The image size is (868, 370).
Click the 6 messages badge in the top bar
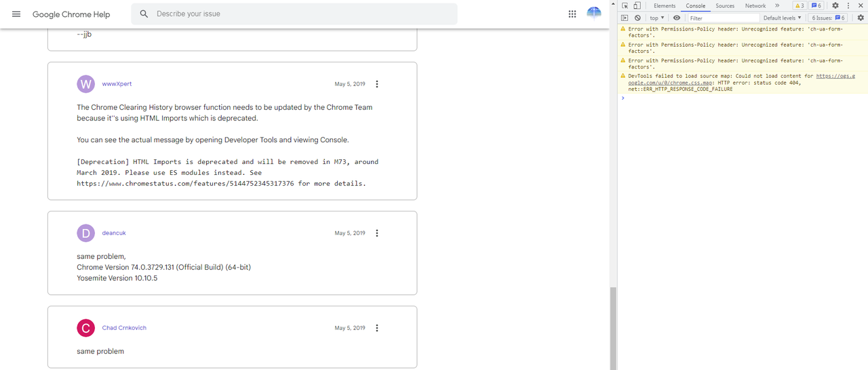[816, 5]
